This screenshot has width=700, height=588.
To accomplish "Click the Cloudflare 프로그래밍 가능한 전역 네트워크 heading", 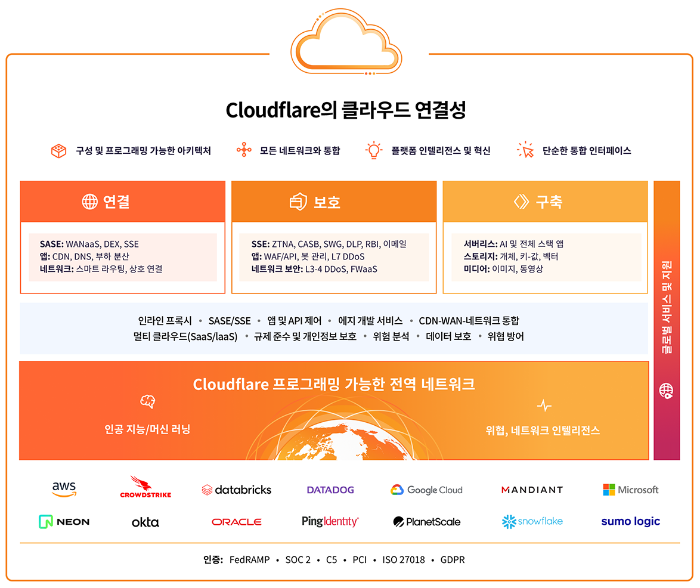I will [x=334, y=385].
